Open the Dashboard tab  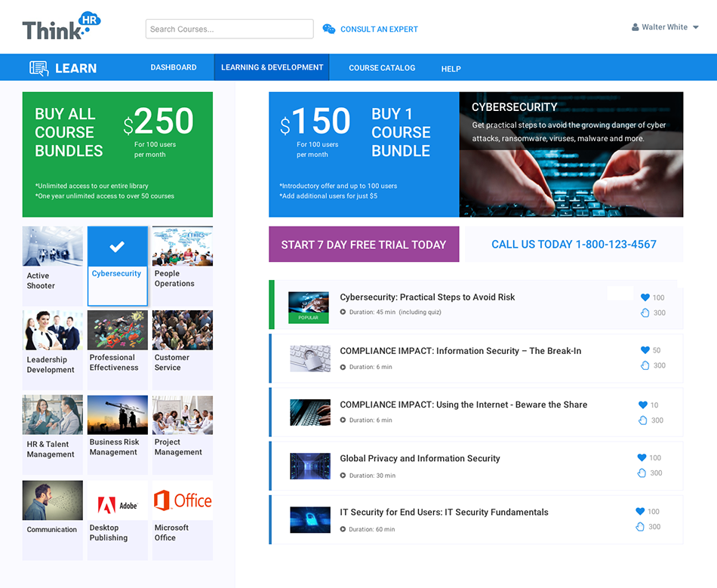pyautogui.click(x=174, y=68)
